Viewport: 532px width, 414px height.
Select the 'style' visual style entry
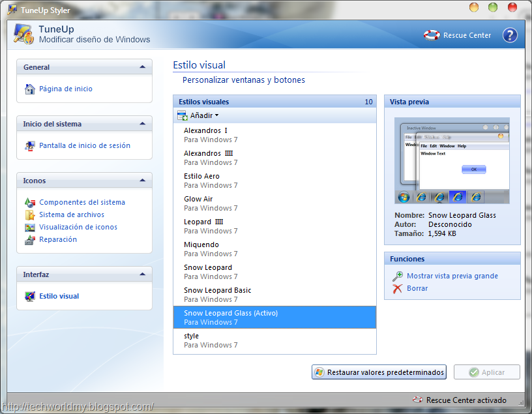pos(274,340)
